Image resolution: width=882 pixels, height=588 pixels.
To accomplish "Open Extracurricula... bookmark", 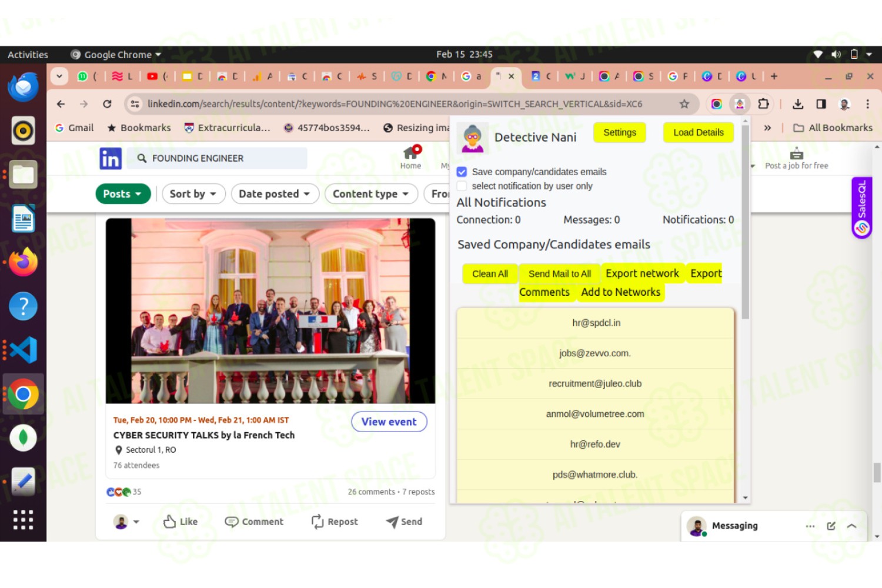I will coord(227,128).
